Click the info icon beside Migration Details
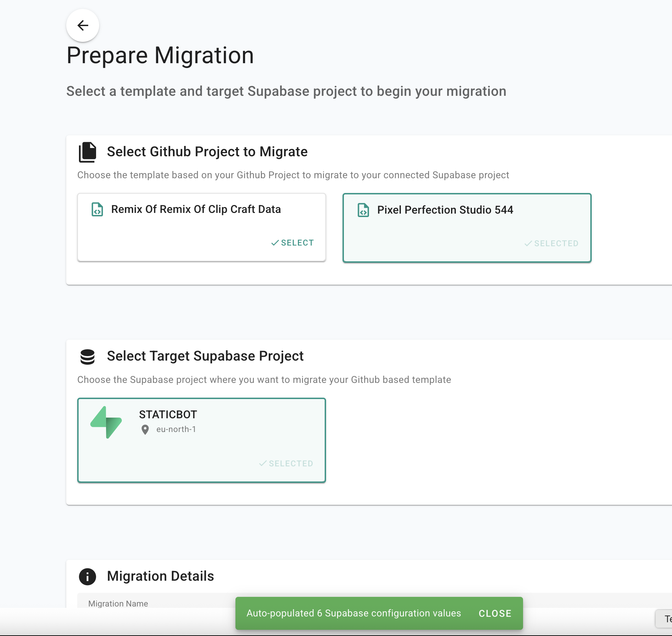 pyautogui.click(x=88, y=577)
